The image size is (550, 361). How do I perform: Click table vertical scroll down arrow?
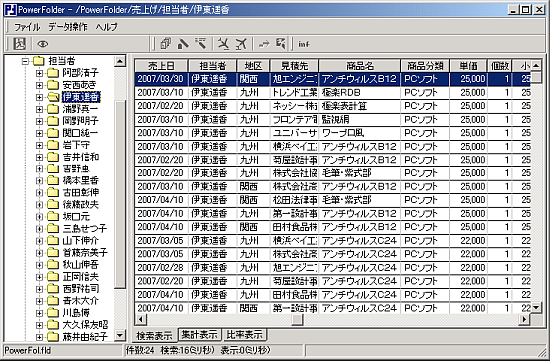pyautogui.click(x=536, y=308)
